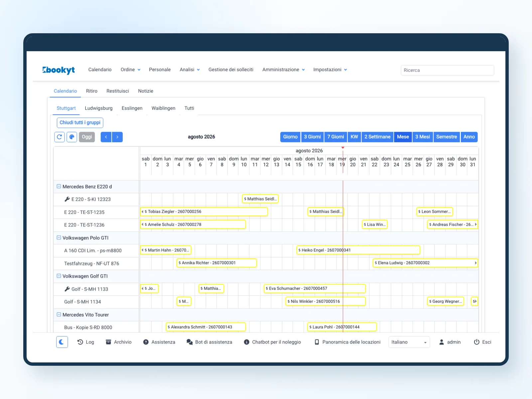
Task: Open Chatbot per il noleggio
Action: tap(272, 342)
